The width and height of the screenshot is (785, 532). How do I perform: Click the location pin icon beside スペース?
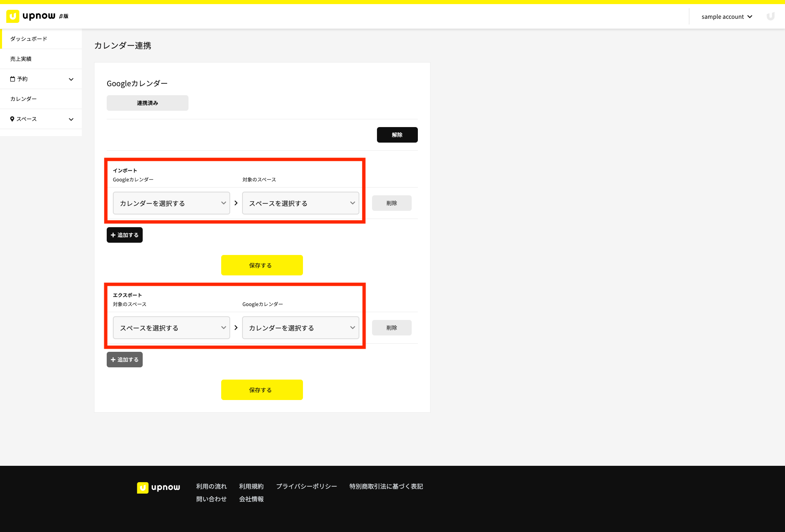[x=12, y=119]
